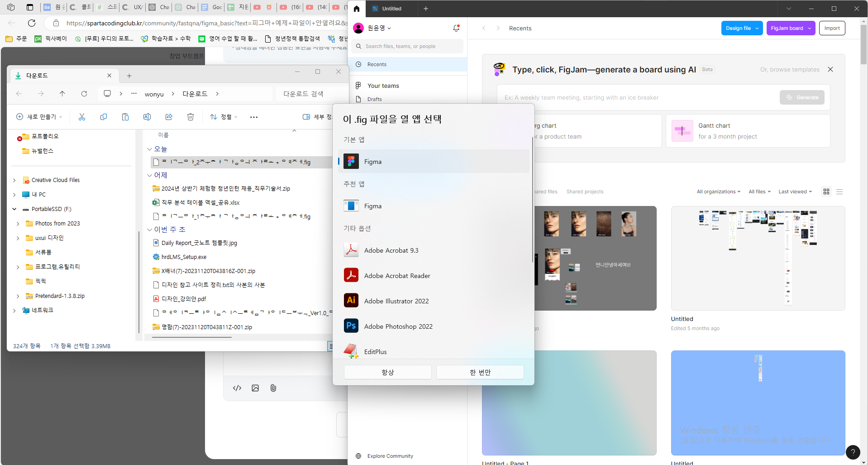This screenshot has height=465, width=868.
Task: Click Share icon in Explorer toolbar
Action: (169, 117)
